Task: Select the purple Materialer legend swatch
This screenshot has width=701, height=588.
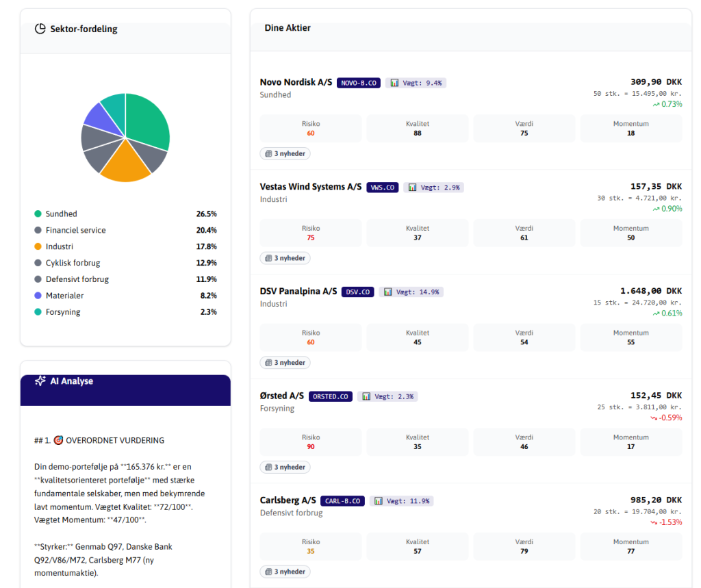Action: [x=38, y=296]
